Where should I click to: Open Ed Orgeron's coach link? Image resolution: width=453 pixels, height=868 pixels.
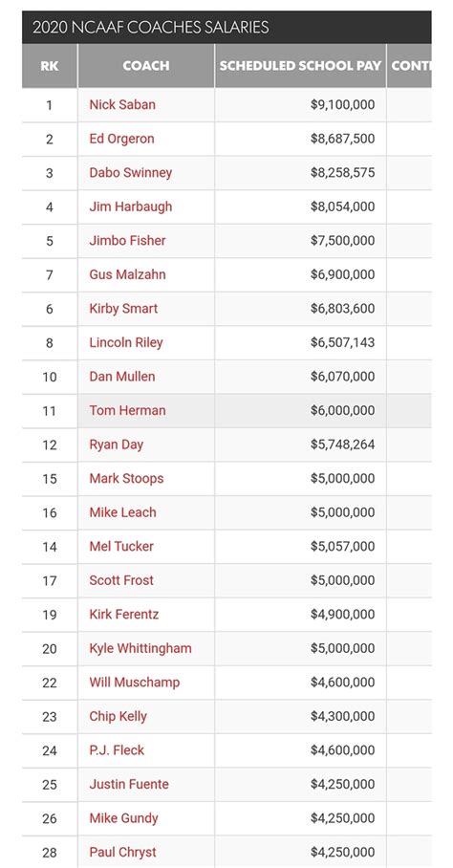(121, 139)
